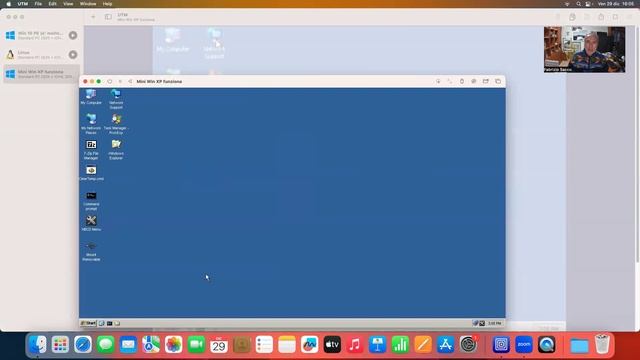640x360 pixels.
Task: Open Help menu in menu bar
Action: pyautogui.click(x=107, y=4)
